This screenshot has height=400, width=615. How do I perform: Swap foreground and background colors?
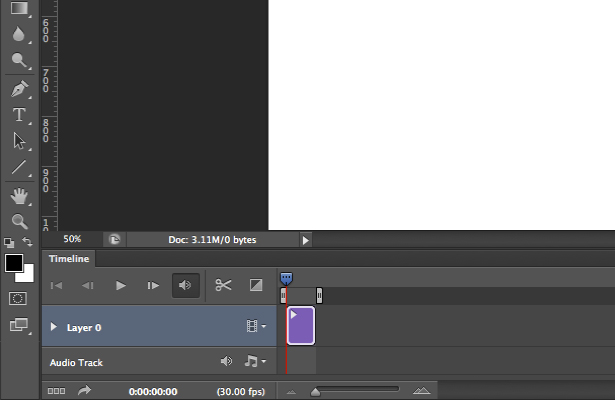(x=27, y=242)
